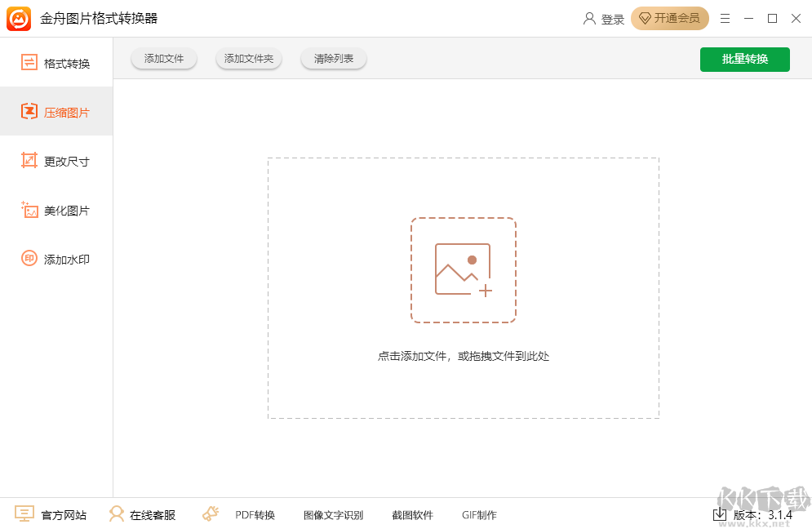Launch the PDF转换 tool from bottom bar
The width and height of the screenshot is (812, 529).
257,514
